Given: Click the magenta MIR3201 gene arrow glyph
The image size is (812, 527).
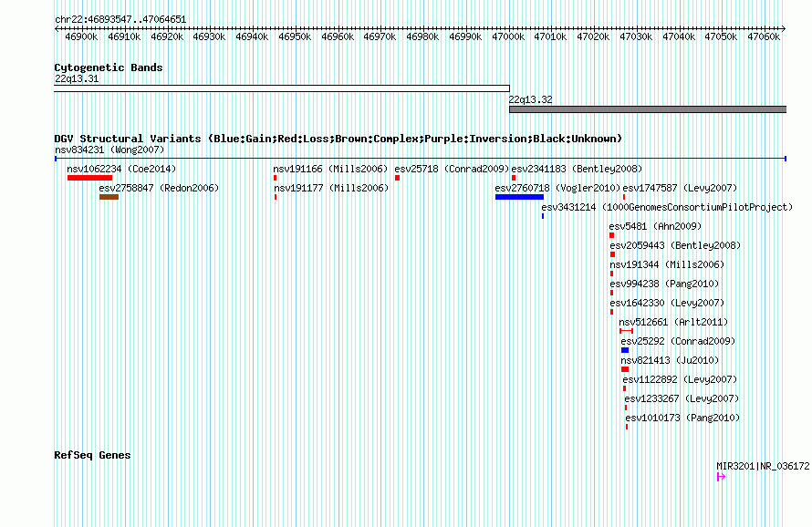Looking at the screenshot, I should pos(721,477).
